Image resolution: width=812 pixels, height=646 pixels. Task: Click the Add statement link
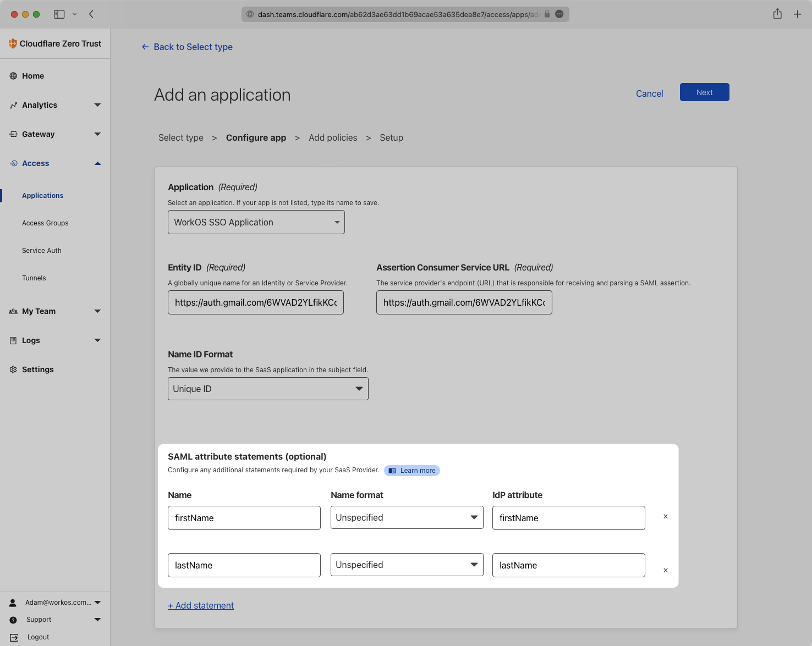point(201,605)
